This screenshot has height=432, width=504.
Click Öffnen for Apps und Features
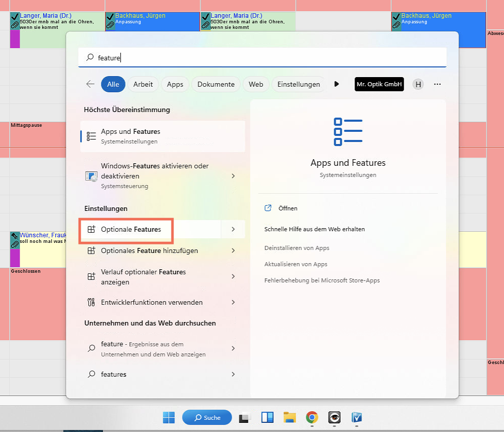point(287,208)
